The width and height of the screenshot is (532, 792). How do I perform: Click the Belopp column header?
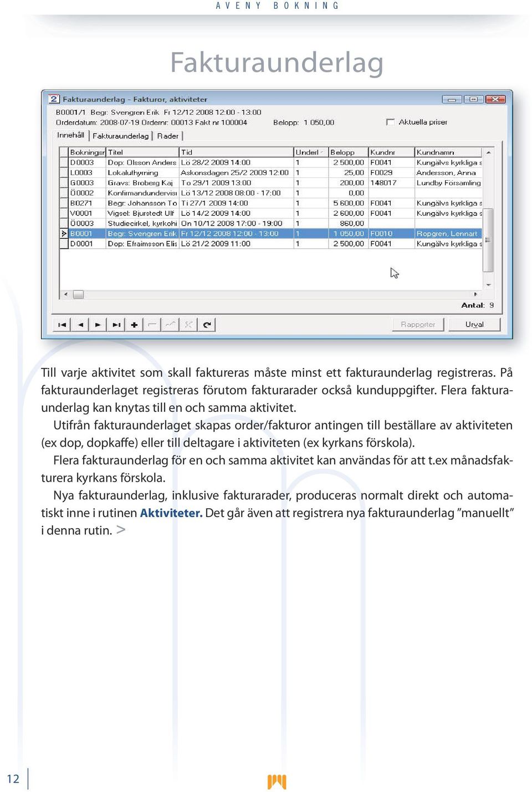point(348,152)
